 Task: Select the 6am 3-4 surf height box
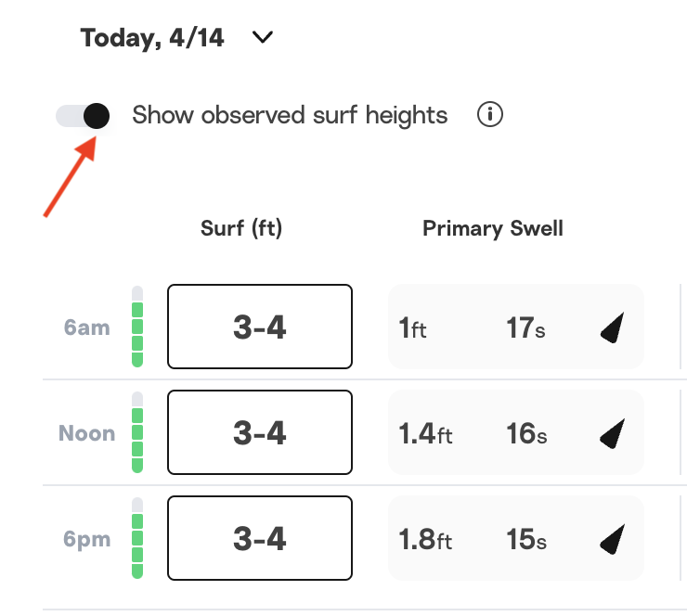coord(260,327)
